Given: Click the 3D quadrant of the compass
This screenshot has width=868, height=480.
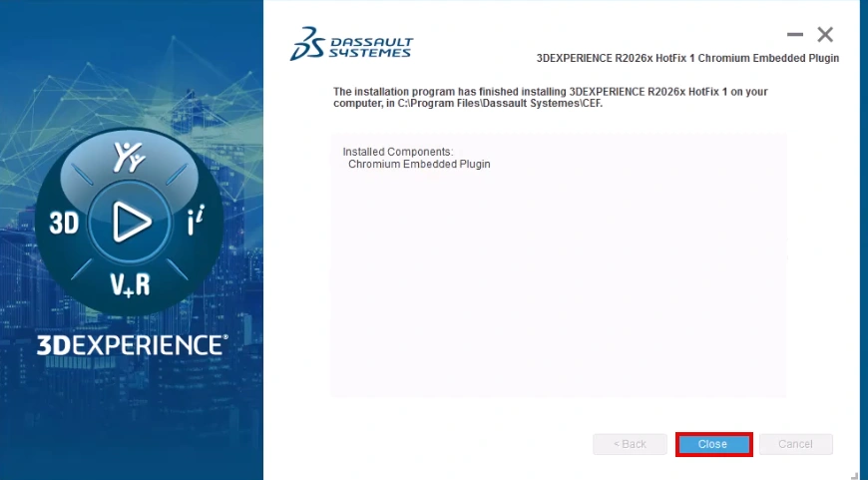Looking at the screenshot, I should click(x=64, y=223).
